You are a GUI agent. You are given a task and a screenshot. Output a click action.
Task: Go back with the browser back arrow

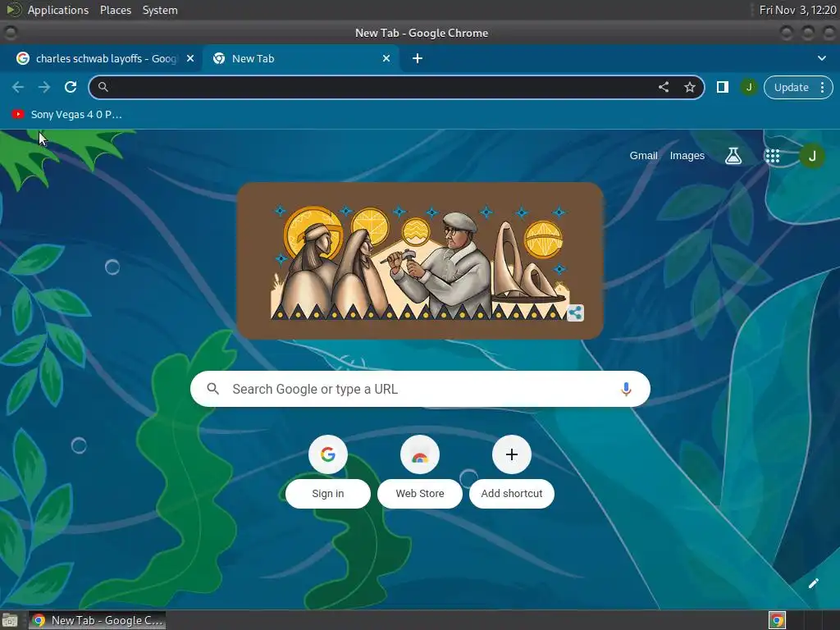18,87
